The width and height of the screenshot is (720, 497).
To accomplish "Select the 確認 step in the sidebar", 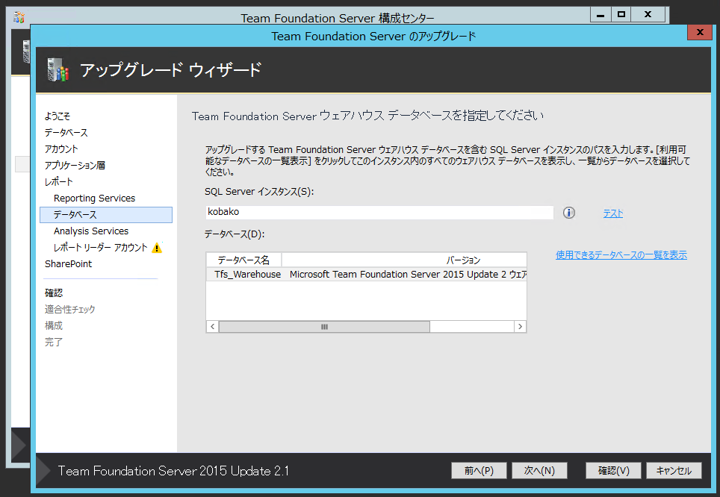I will [54, 293].
